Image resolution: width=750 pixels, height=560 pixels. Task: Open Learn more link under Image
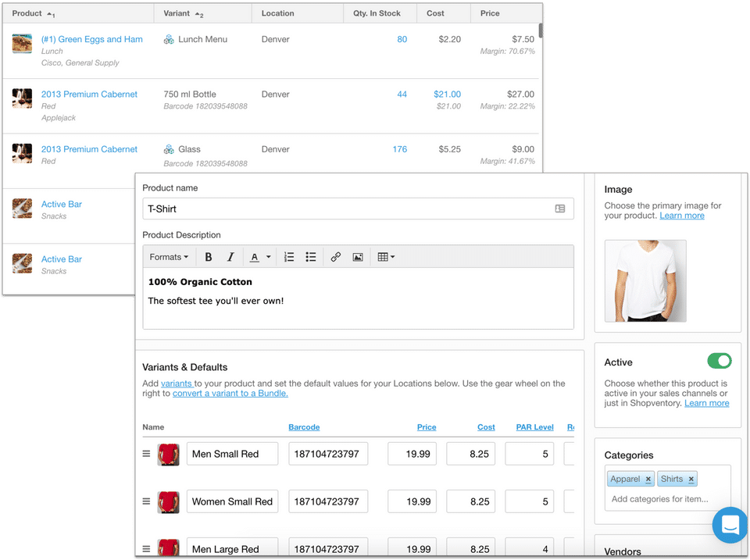(681, 216)
